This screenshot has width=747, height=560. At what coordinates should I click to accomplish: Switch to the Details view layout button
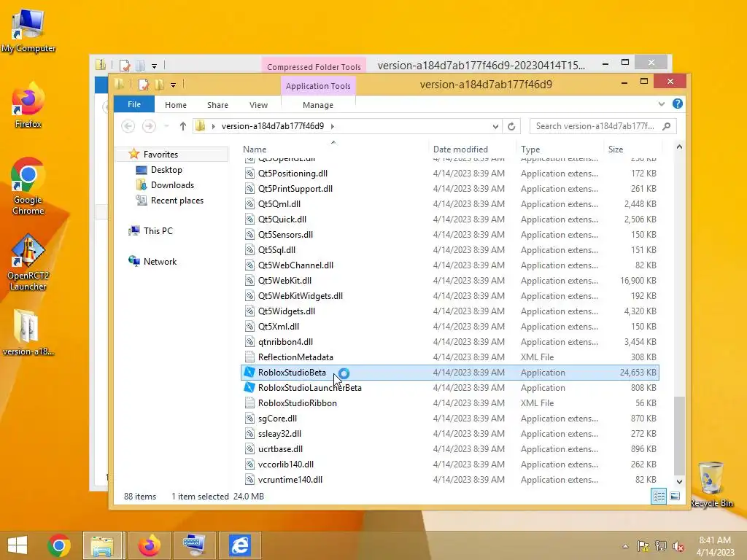[x=659, y=496]
